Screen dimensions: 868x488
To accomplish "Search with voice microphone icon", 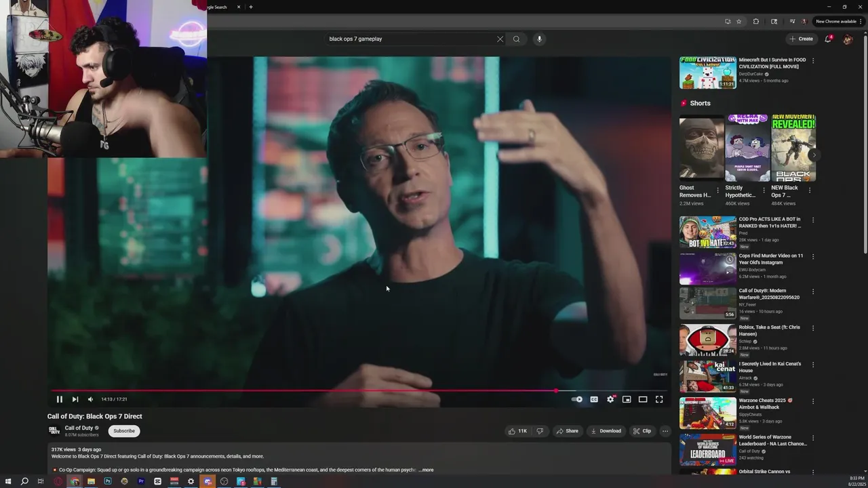I will (x=539, y=39).
